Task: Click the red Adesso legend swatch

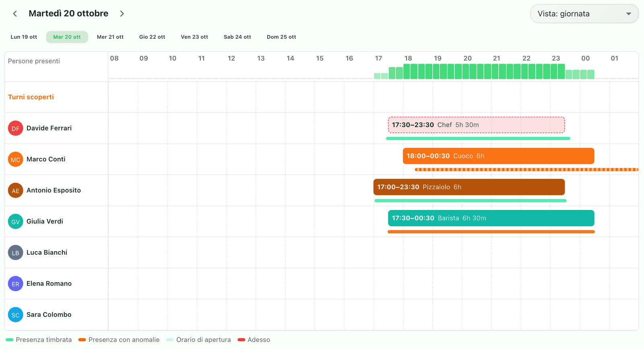Action: [242, 340]
